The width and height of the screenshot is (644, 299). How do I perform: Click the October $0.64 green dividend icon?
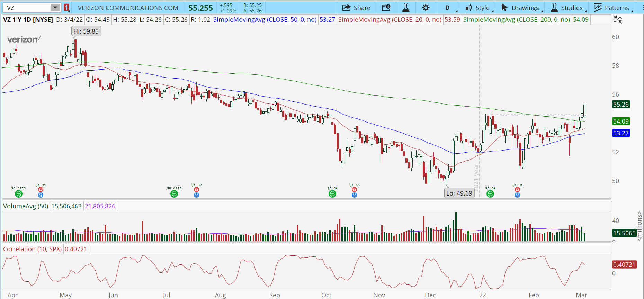click(332, 194)
